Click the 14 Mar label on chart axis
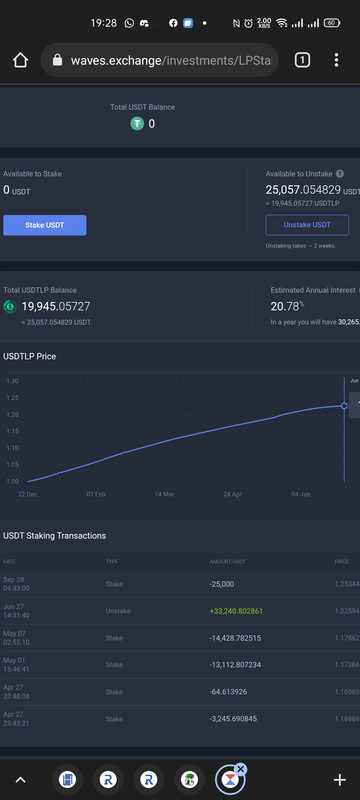This screenshot has width=360, height=800. coord(164,494)
